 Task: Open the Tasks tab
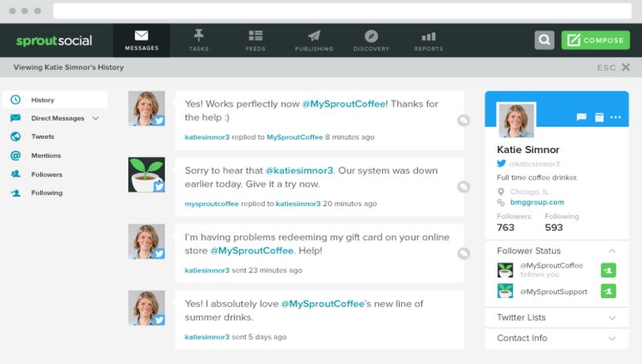click(x=198, y=41)
